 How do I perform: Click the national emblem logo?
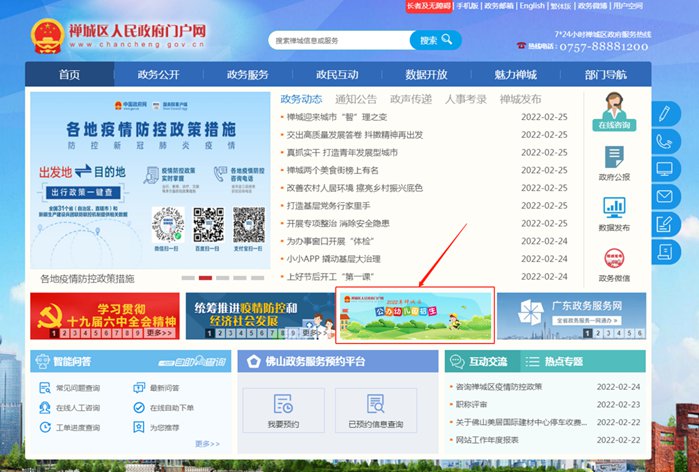(48, 36)
